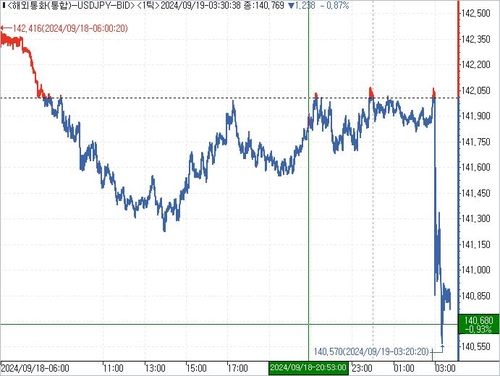The image size is (500, 376).
Task: Click the 03:00 time axis label
Action: [445, 368]
